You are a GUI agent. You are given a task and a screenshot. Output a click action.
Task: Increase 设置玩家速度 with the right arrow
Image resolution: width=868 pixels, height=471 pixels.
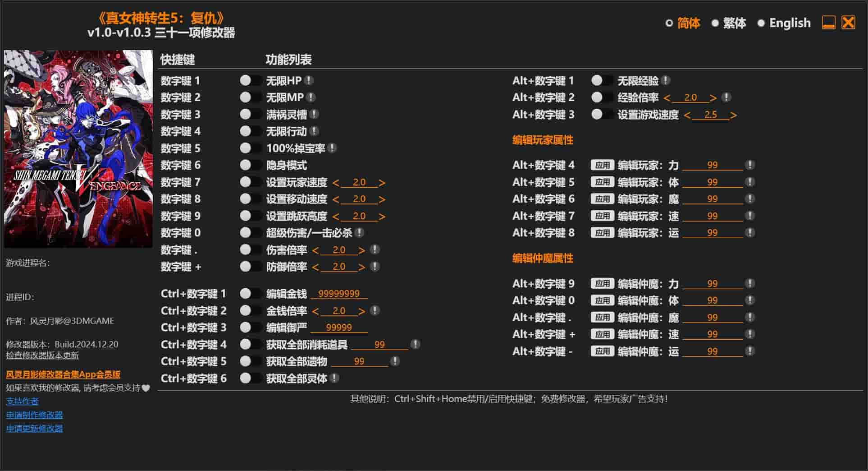pyautogui.click(x=382, y=183)
